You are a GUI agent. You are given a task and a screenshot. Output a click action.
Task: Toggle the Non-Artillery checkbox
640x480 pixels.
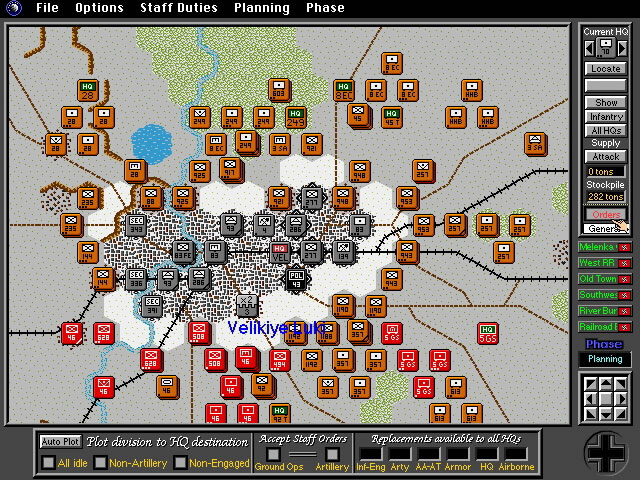click(100, 462)
